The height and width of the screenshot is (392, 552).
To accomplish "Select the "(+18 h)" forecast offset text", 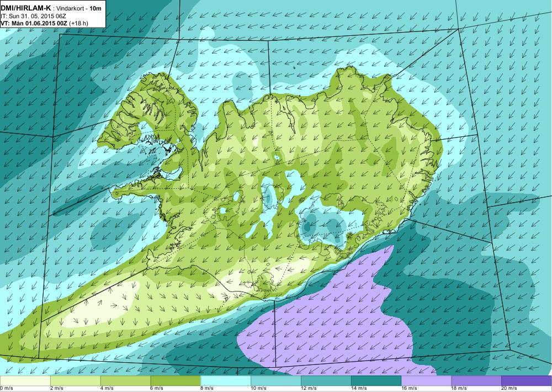I will (79, 23).
